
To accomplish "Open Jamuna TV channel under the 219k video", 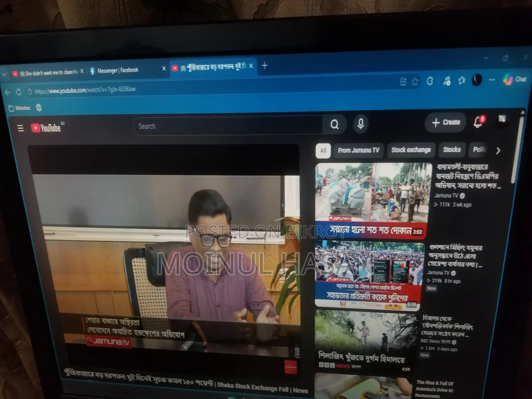I will point(438,273).
